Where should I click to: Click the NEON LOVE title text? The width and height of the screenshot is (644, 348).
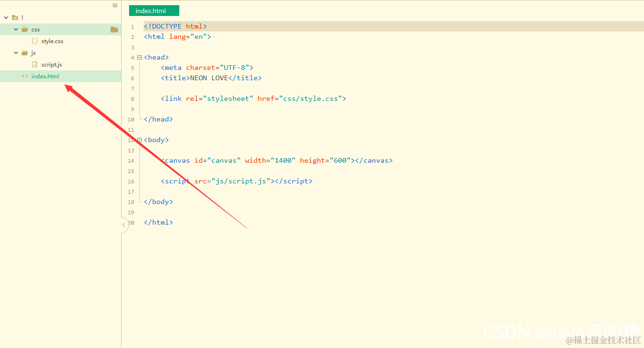[209, 78]
